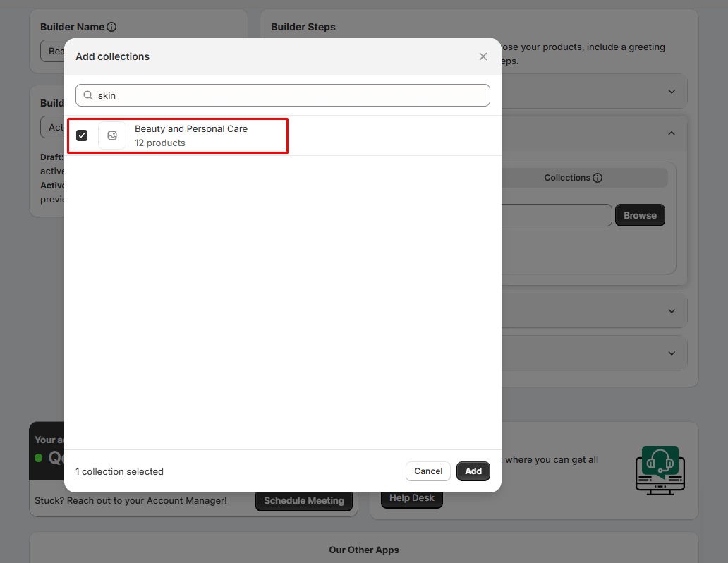
Task: Open the Help Desk button
Action: 412,498
